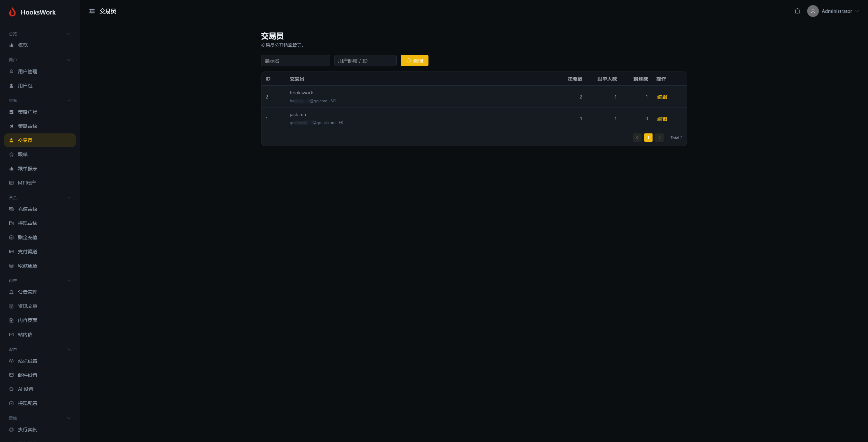The height and width of the screenshot is (442, 868).
Task: Open the 跟单报表 menu item
Action: tap(40, 169)
